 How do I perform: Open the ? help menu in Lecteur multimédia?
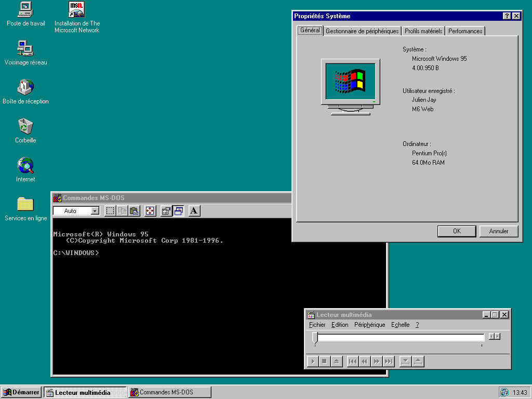417,325
